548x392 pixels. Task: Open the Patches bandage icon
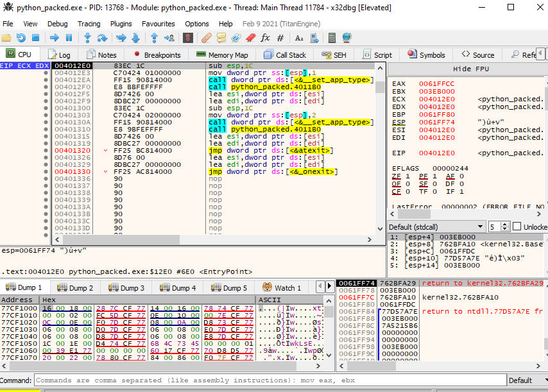(206, 38)
